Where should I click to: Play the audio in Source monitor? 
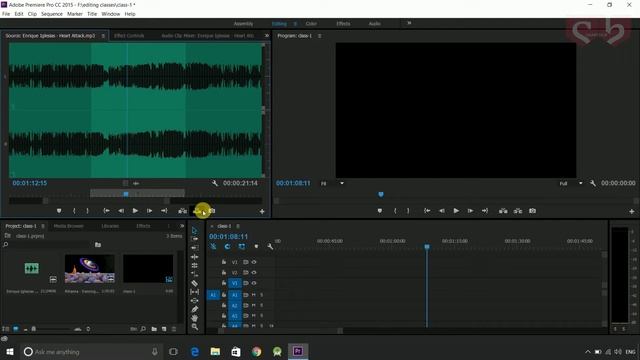135,211
